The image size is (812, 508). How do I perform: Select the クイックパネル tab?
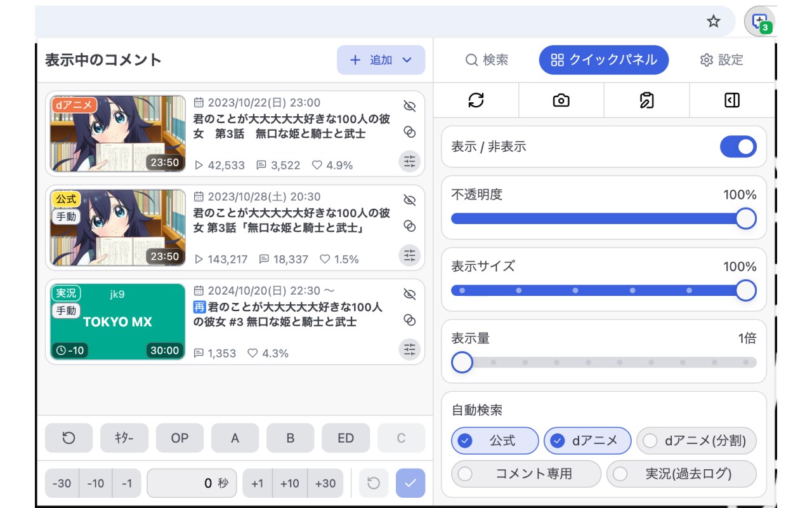point(603,60)
